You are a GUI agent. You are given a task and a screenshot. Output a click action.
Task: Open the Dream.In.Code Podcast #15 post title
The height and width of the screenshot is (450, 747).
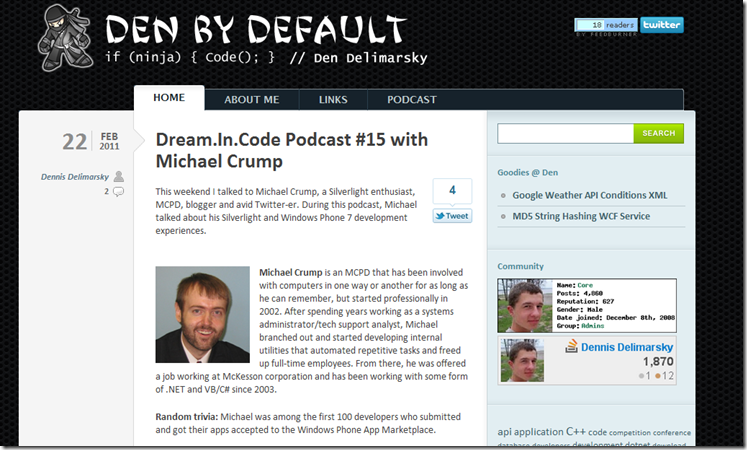[x=292, y=150]
